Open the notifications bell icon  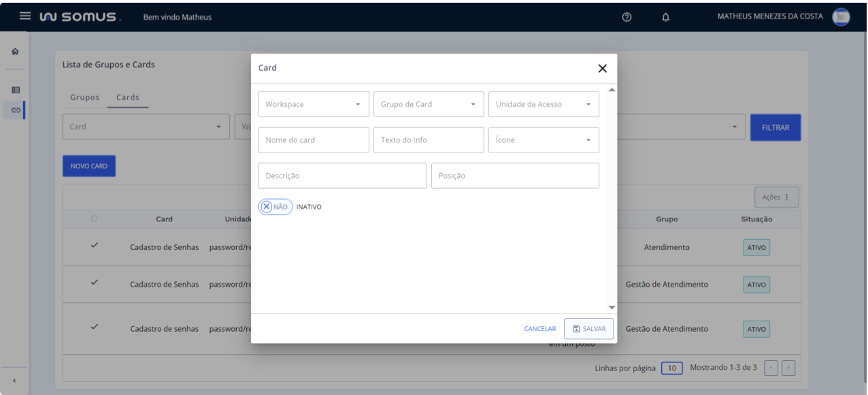[665, 17]
